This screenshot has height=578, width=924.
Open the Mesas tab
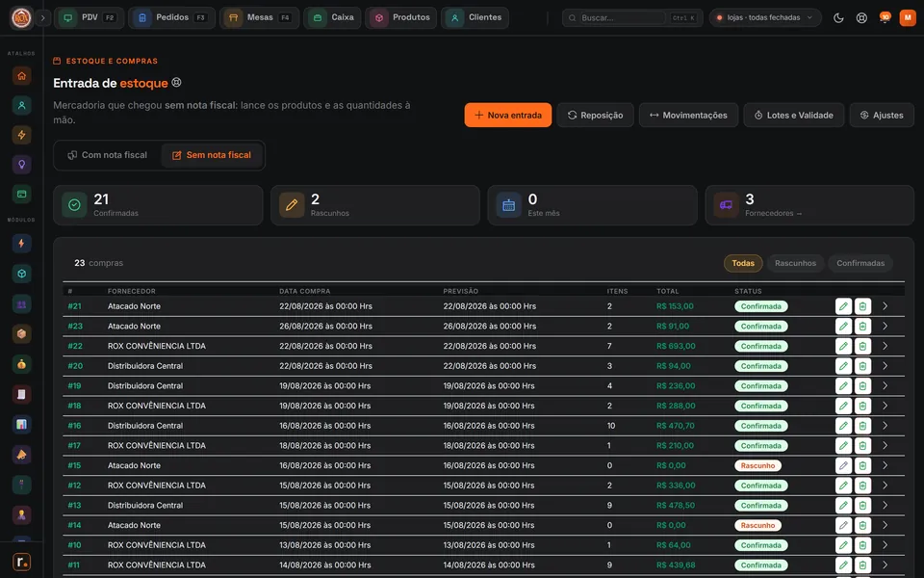[259, 17]
